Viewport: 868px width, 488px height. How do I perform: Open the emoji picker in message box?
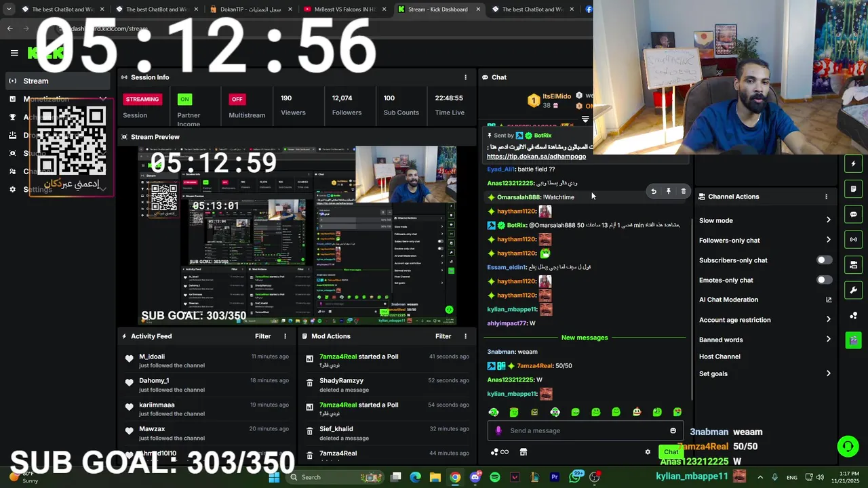(x=673, y=430)
